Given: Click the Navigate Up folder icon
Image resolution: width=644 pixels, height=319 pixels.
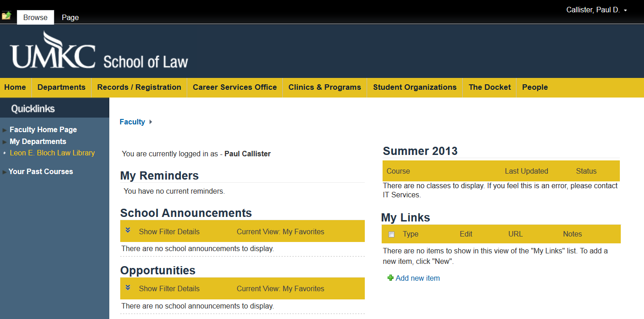Looking at the screenshot, I should [x=6, y=16].
